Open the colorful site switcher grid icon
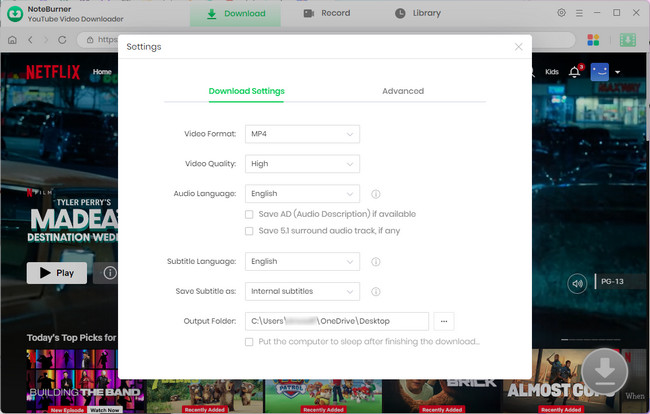Screen dimensions: 650x414 tap(593, 40)
